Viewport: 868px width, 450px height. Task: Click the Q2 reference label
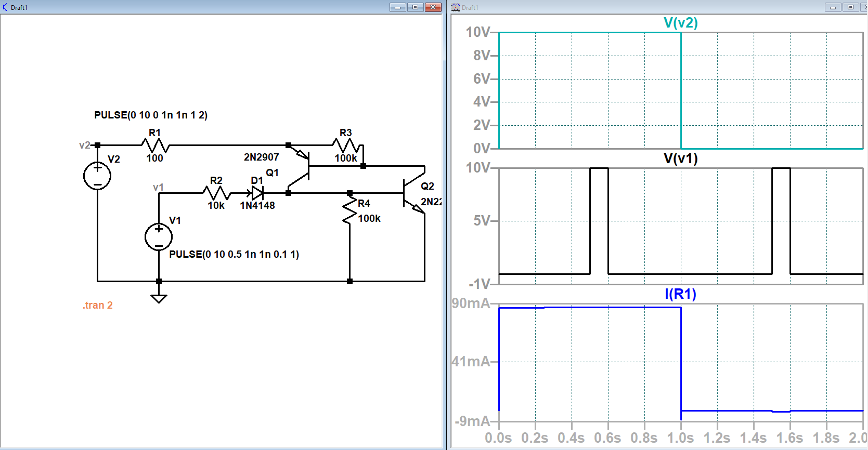[x=427, y=186]
